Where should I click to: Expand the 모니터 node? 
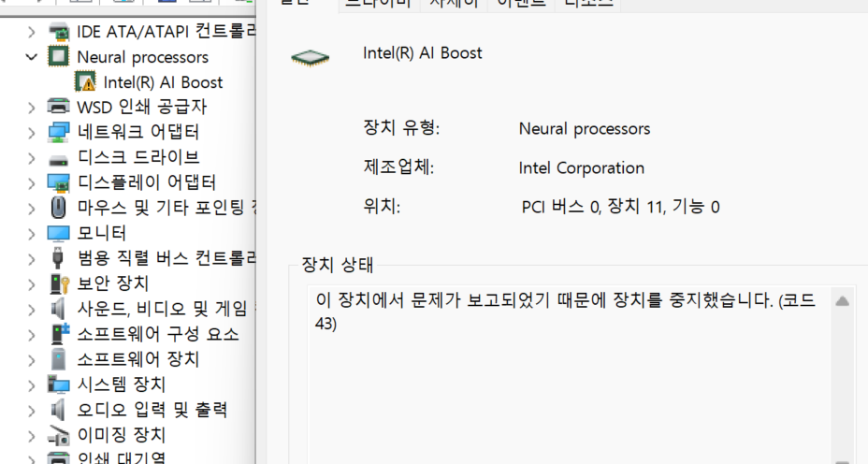[32, 234]
